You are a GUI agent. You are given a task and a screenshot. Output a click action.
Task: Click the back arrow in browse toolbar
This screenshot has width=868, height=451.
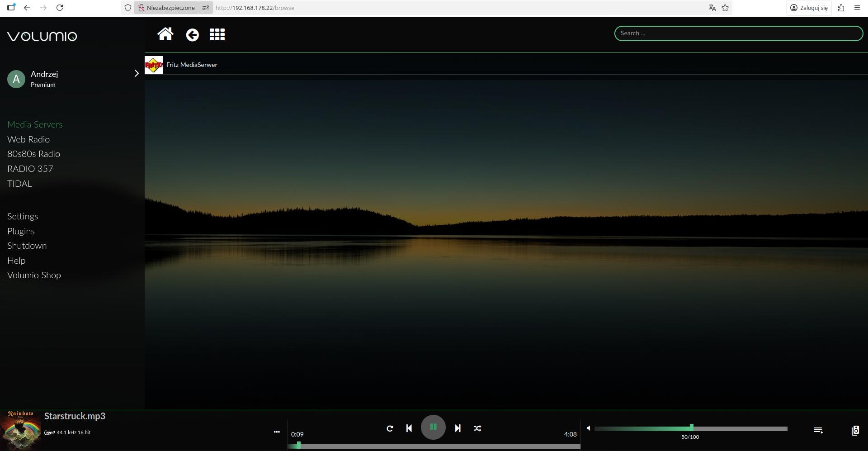click(x=192, y=35)
